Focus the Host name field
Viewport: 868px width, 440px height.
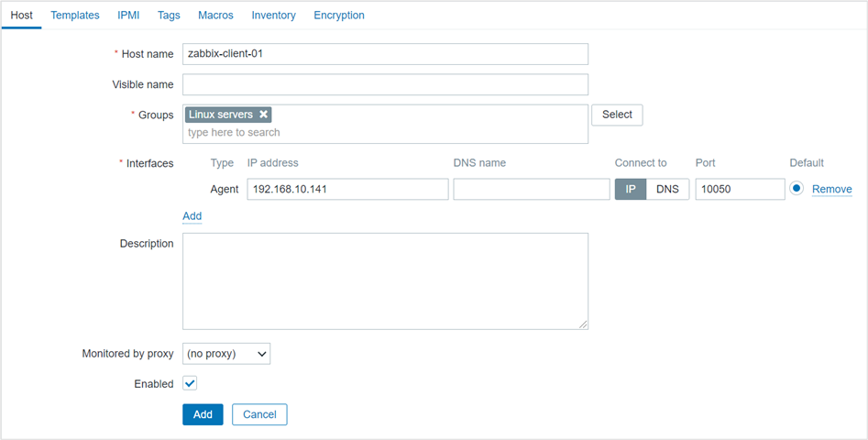coord(385,54)
